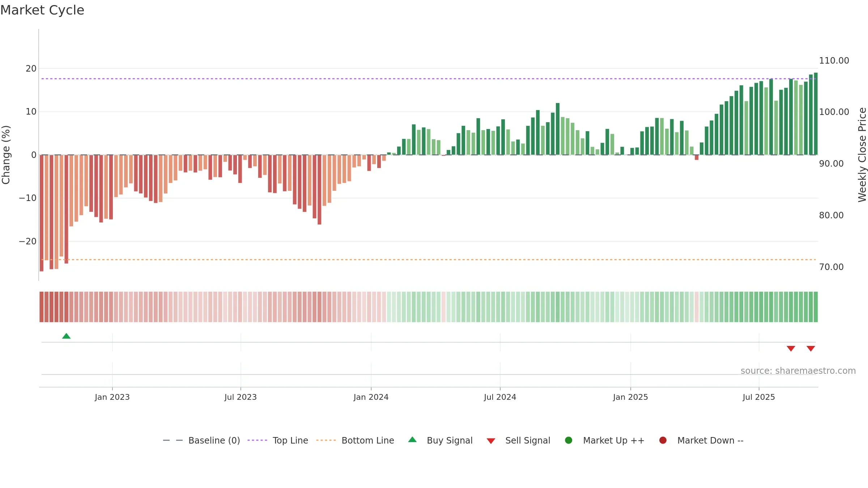
Task: Click the −20 tick on Change axis
Action: (28, 241)
